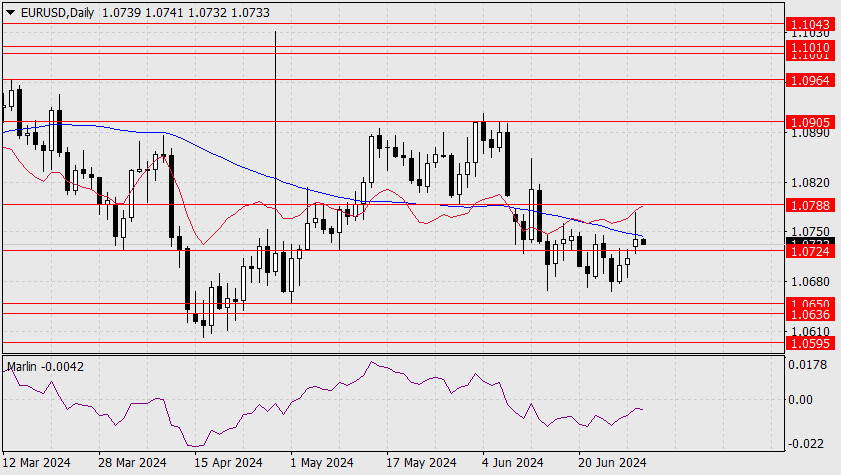Click the 4 Jun 2024 date marker

pyautogui.click(x=513, y=462)
